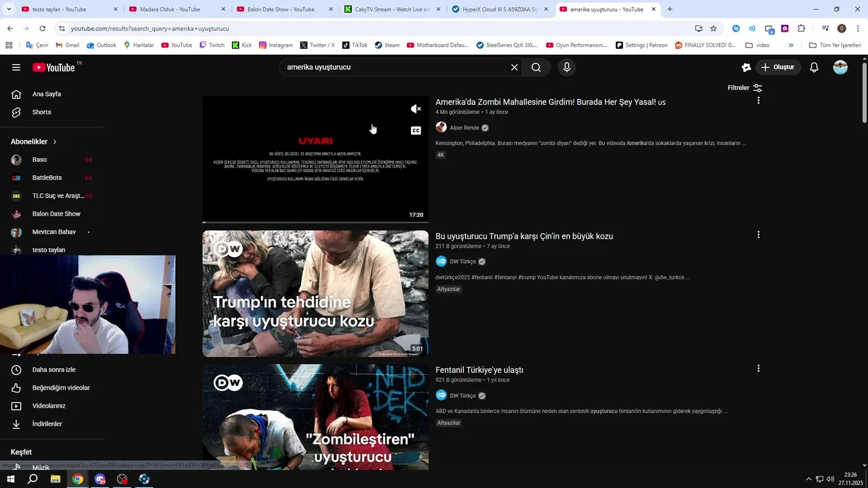Open the media control music-note icon

(825, 28)
